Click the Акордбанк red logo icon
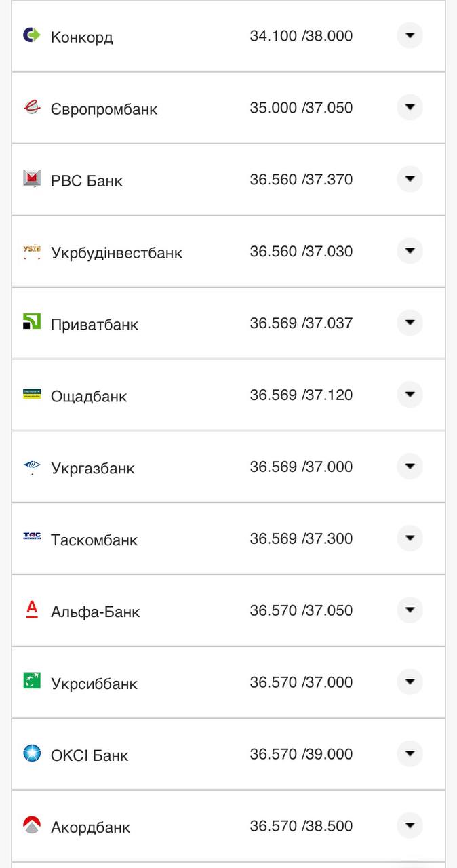Viewport: 457px width, 868px height. tap(32, 825)
